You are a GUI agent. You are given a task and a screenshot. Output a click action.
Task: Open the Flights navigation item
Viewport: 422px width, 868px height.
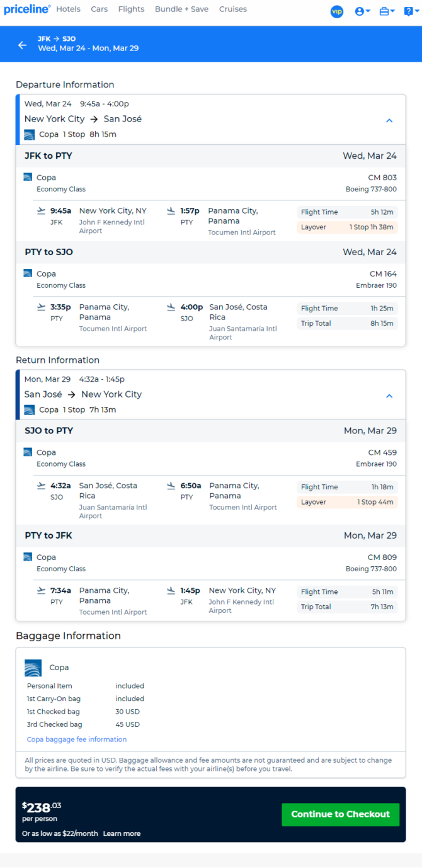click(x=131, y=9)
